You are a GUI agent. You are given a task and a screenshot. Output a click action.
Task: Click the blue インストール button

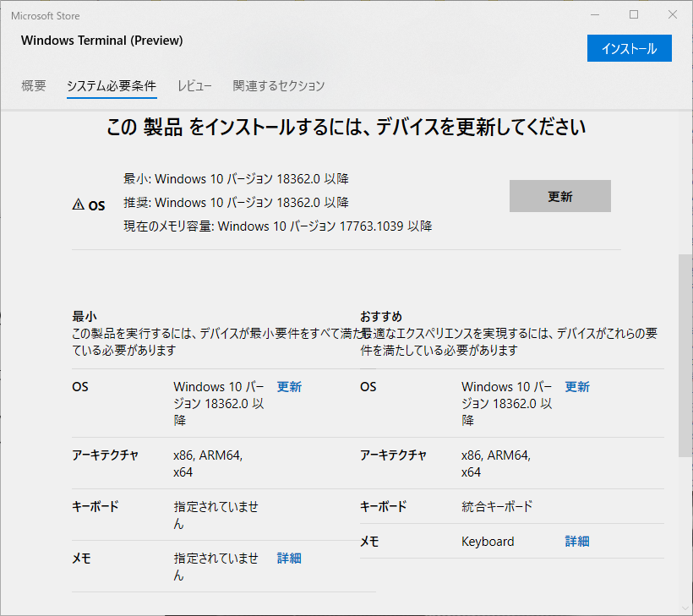tap(629, 48)
